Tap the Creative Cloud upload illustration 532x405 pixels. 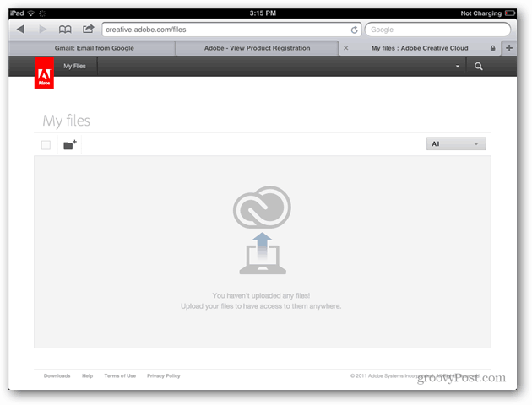tap(262, 229)
